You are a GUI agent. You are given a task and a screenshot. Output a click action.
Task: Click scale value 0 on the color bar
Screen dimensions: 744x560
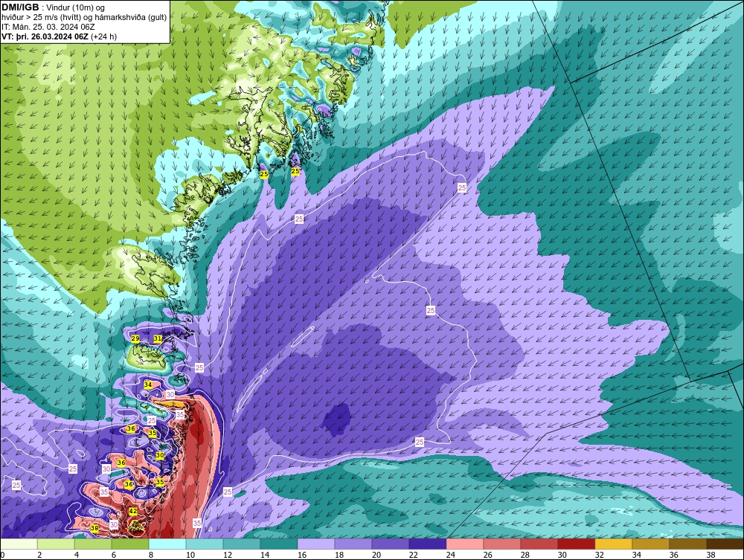(x=2, y=555)
